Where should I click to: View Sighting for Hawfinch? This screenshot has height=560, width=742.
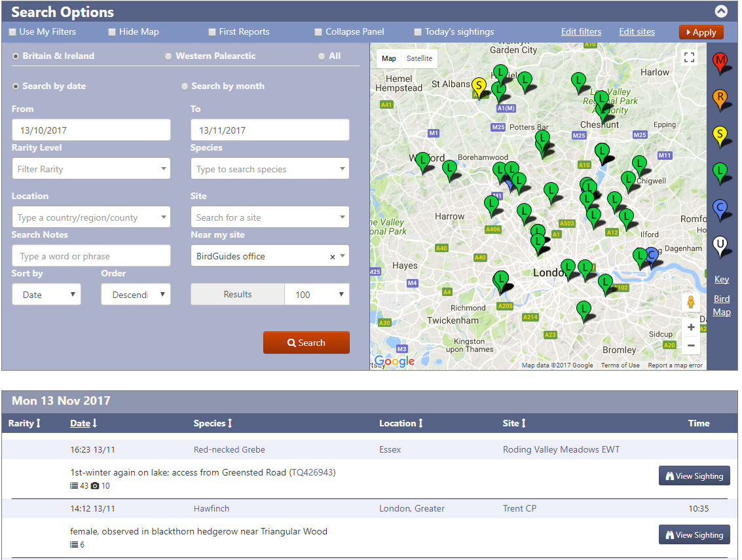click(694, 535)
